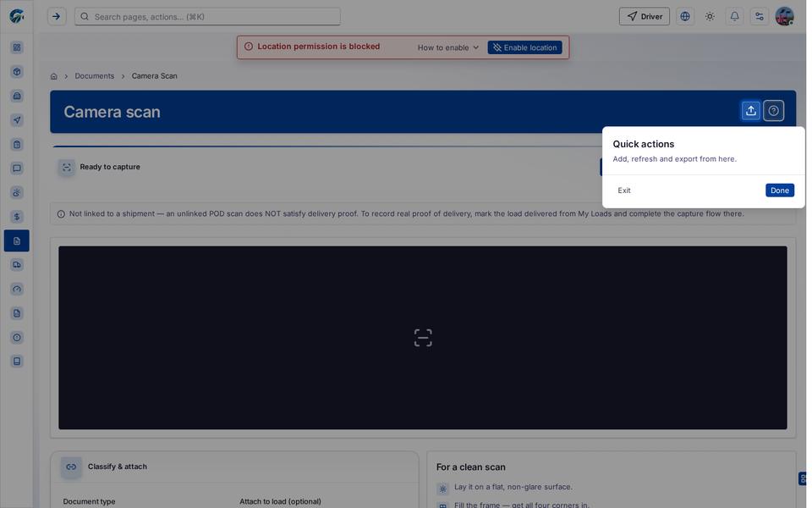The width and height of the screenshot is (812, 508).
Task: Click the home breadcrumb icon
Action: coord(54,76)
